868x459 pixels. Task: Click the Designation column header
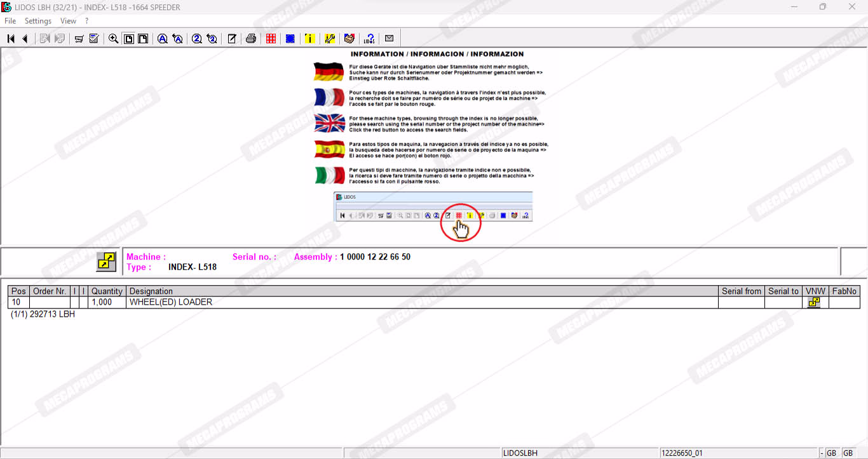pos(423,291)
